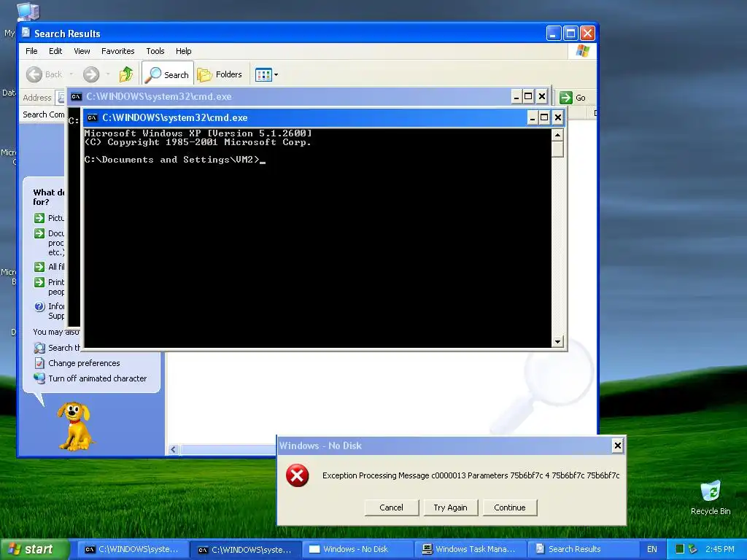This screenshot has height=560, width=747.
Task: Open the View menu in Search Results
Action: pos(82,51)
